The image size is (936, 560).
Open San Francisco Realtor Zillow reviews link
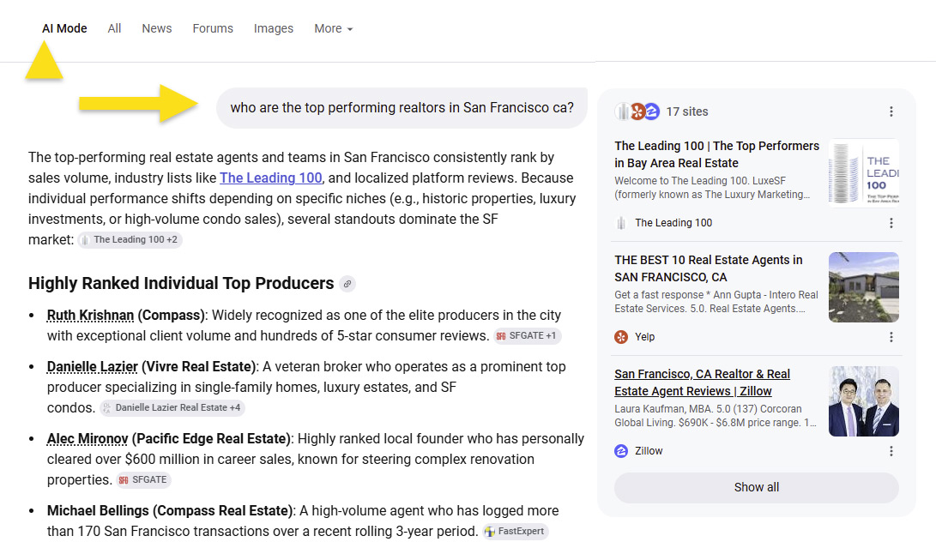702,382
